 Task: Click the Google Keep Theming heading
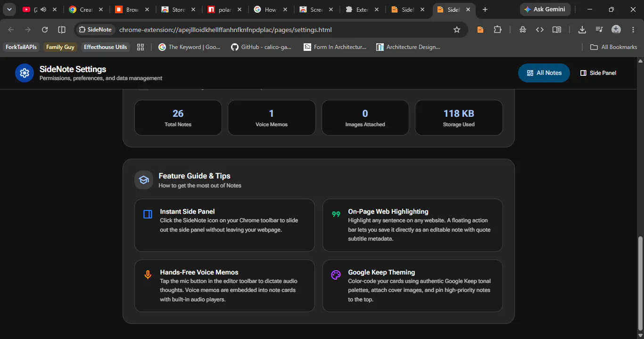pyautogui.click(x=381, y=272)
